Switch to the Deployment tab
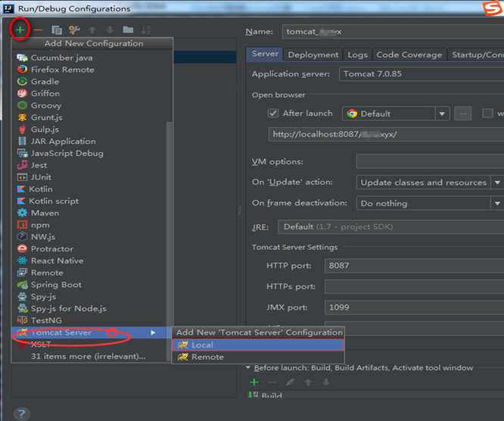Image resolution: width=504 pixels, height=421 pixels. [313, 55]
